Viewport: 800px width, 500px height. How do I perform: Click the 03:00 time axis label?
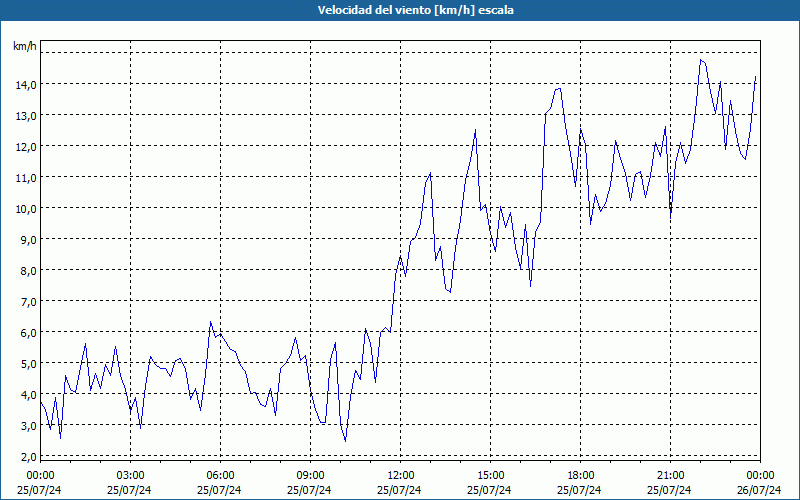coord(130,476)
